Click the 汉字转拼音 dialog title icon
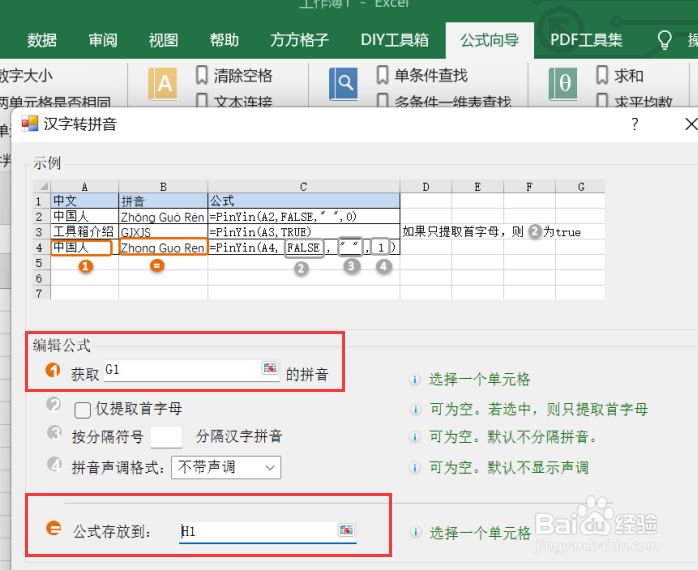Viewport: 698px width, 570px height. coord(30,123)
